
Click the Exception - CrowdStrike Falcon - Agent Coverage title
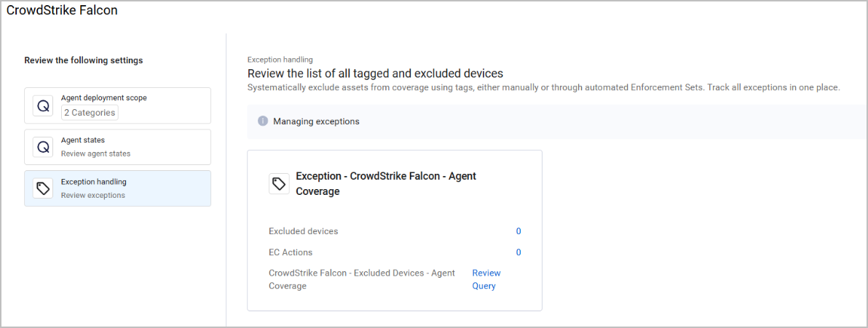click(x=386, y=183)
